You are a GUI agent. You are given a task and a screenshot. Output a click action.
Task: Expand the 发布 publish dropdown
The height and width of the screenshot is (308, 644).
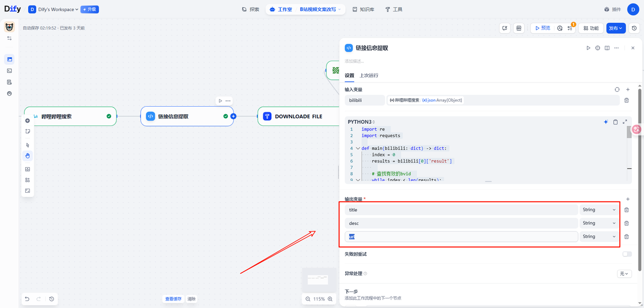pyautogui.click(x=616, y=28)
